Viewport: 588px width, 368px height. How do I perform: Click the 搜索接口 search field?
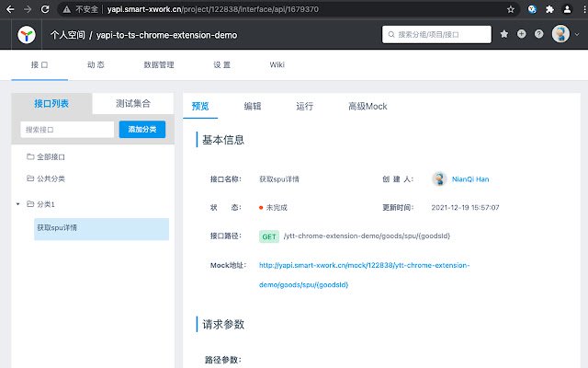pos(66,130)
